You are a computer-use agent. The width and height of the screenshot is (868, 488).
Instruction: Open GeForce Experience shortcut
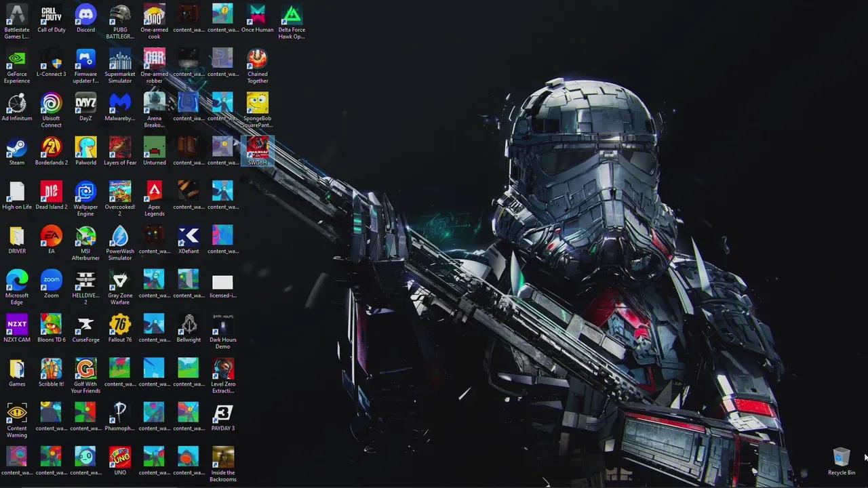tap(17, 66)
